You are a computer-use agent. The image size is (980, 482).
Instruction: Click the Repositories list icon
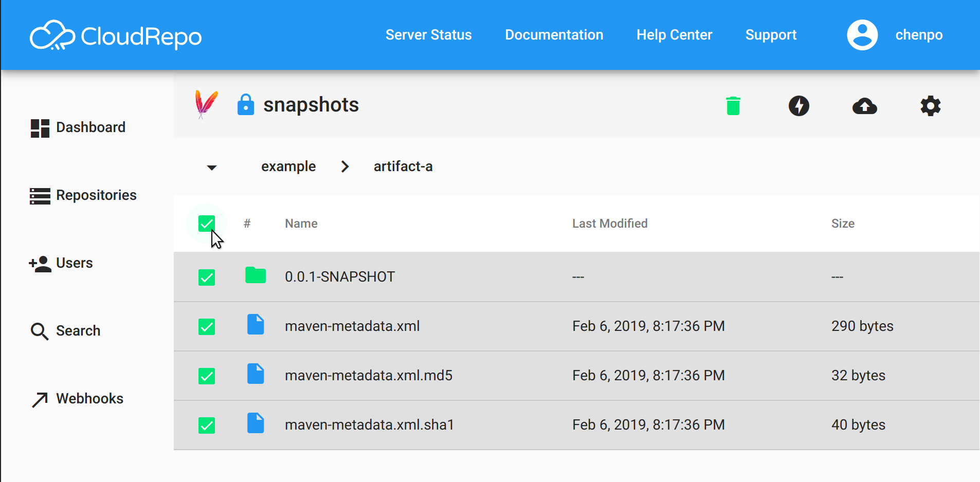click(x=40, y=196)
